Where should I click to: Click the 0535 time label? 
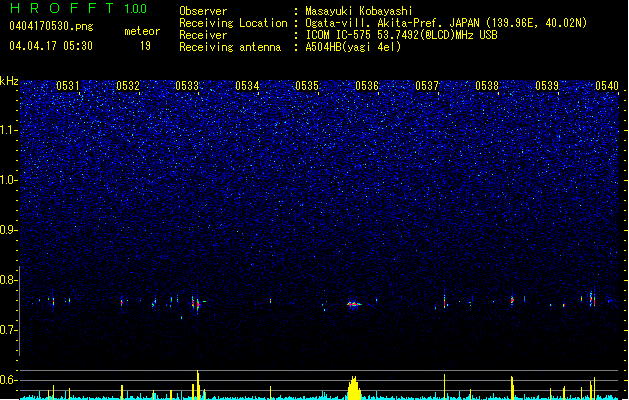pyautogui.click(x=307, y=86)
